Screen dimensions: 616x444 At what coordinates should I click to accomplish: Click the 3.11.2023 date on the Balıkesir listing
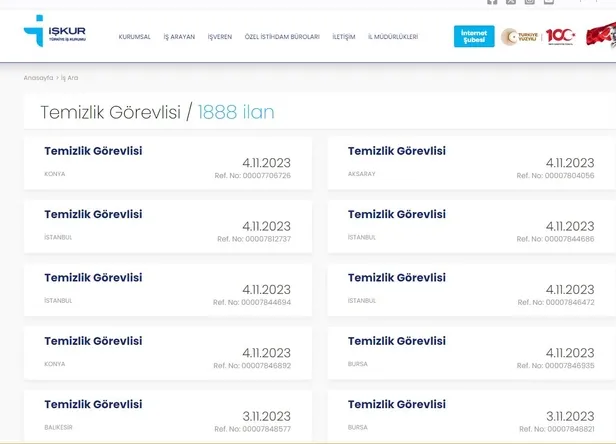266,416
